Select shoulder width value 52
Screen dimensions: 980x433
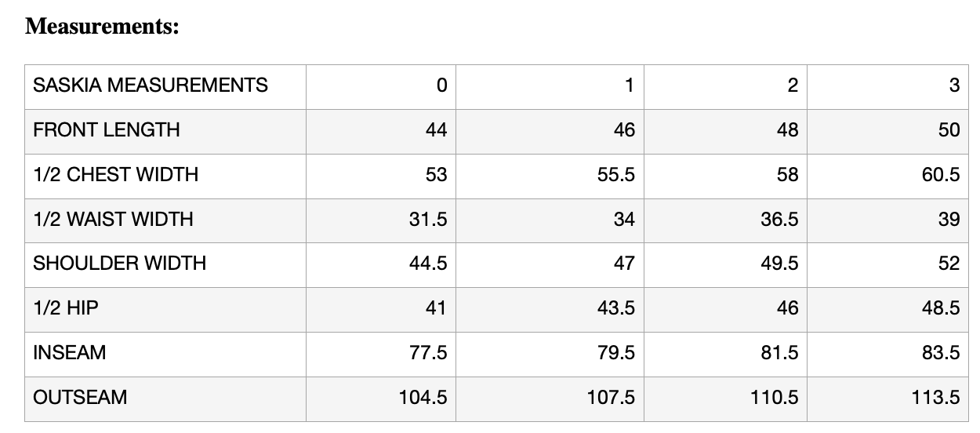(x=949, y=264)
